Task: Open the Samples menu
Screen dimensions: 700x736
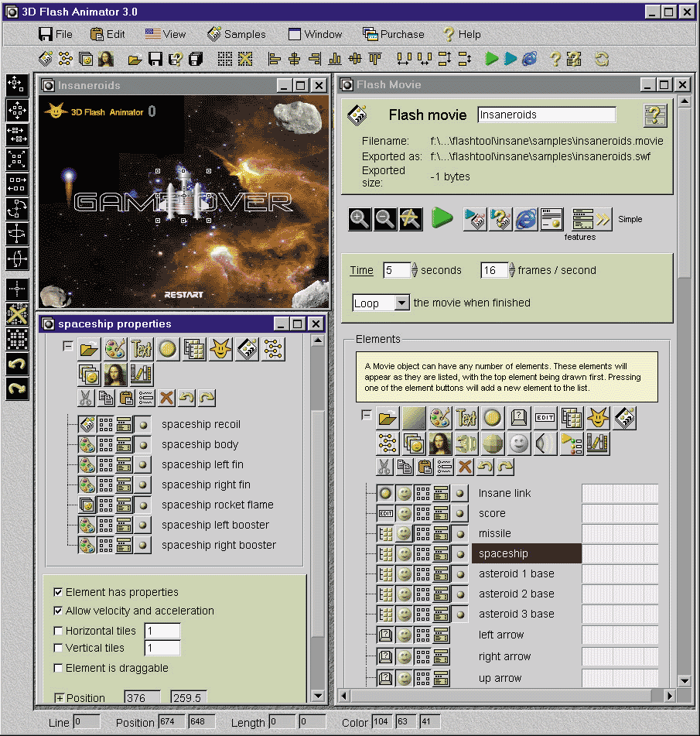Action: 237,34
